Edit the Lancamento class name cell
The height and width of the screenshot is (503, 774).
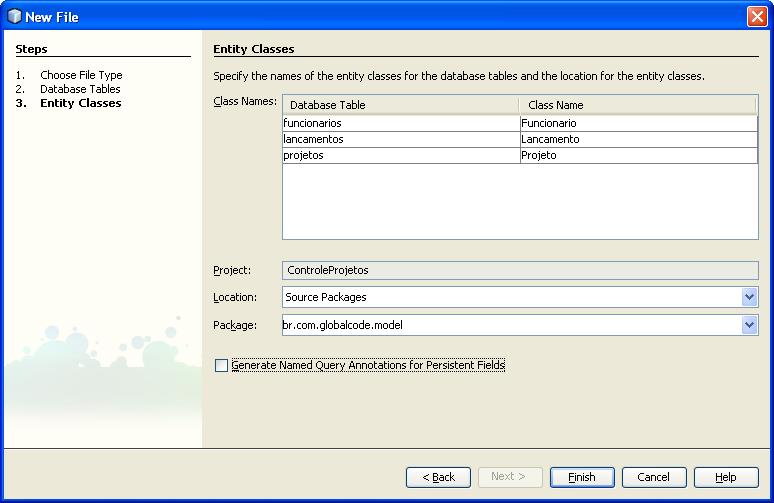click(x=637, y=139)
